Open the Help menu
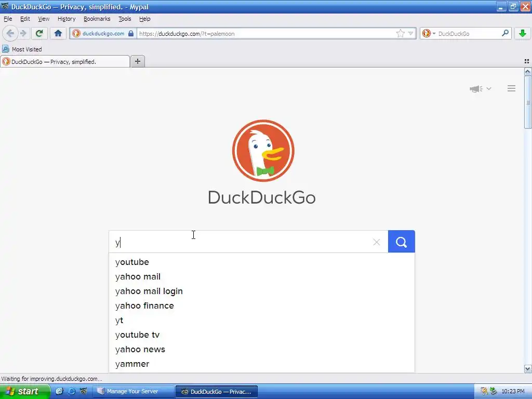 [x=145, y=19]
